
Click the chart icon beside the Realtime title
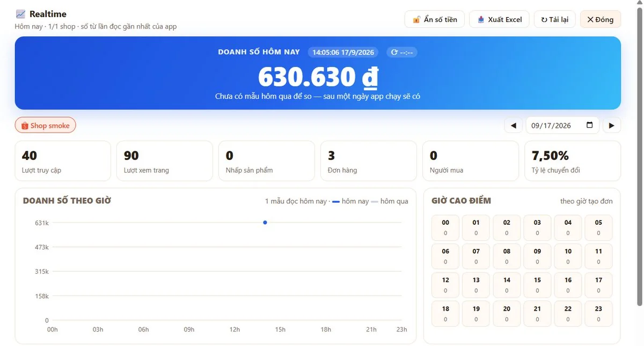pos(20,14)
